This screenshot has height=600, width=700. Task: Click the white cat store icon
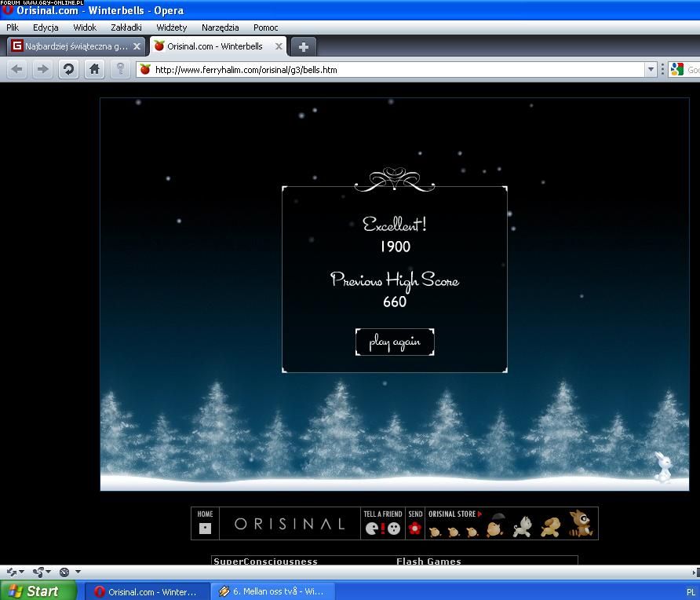click(x=523, y=527)
